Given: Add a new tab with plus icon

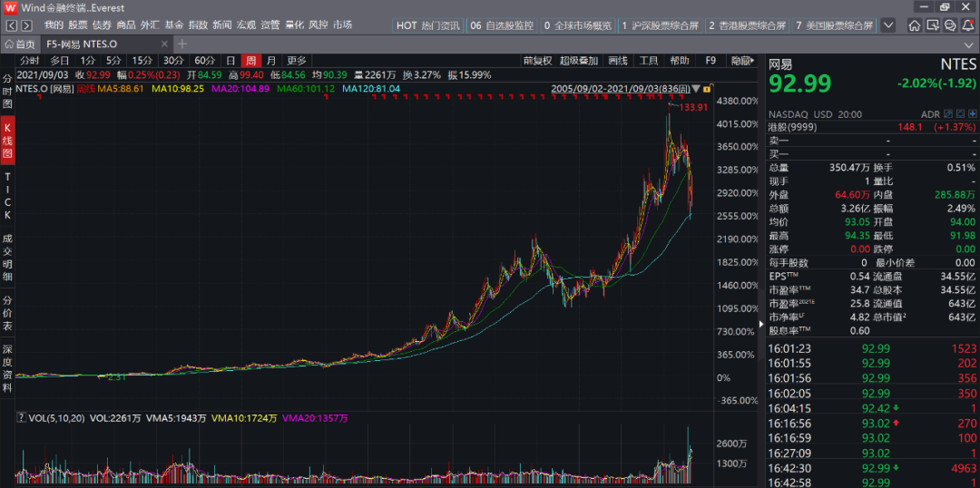Looking at the screenshot, I should tap(182, 44).
